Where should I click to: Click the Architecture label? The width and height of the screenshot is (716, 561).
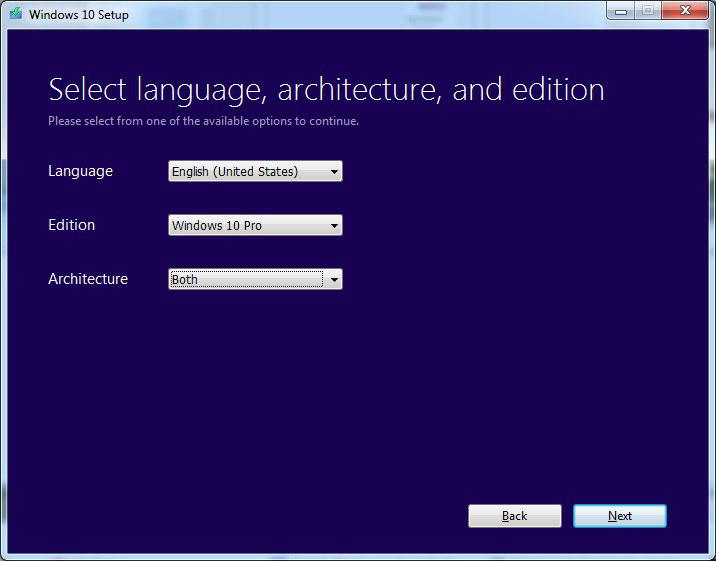(x=88, y=278)
